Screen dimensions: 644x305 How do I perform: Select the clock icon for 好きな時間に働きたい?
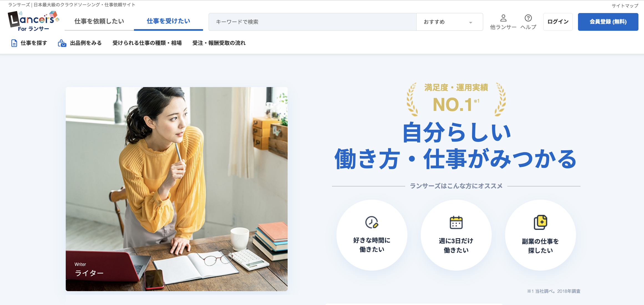[x=372, y=222]
